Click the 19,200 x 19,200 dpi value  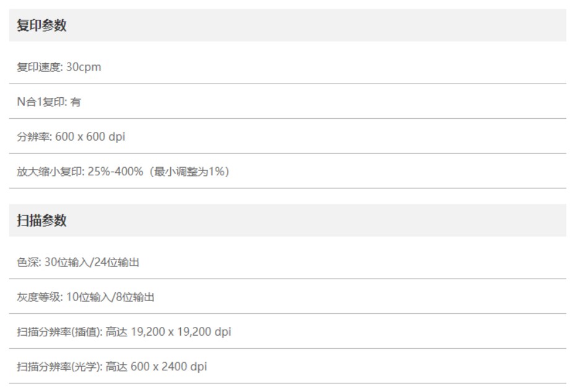coord(181,332)
